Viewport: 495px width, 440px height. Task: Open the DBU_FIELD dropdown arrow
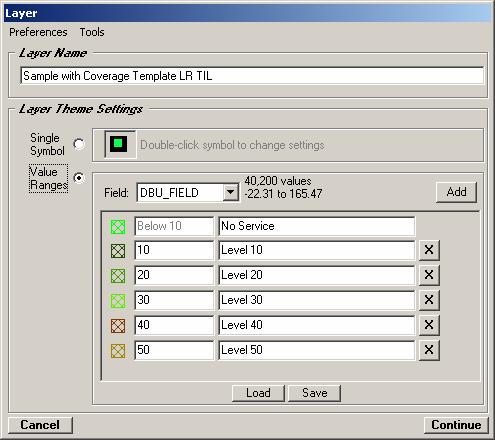[230, 193]
